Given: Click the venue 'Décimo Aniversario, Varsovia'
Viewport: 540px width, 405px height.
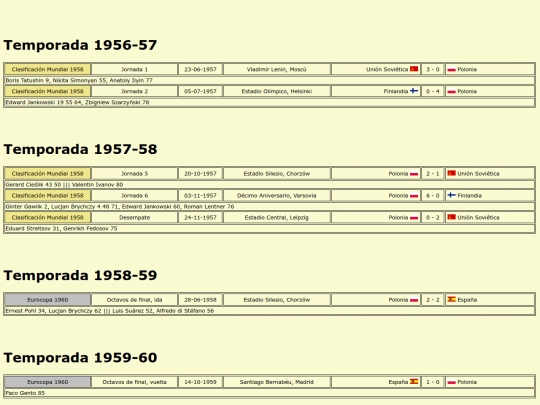Looking at the screenshot, I should pyautogui.click(x=277, y=196).
